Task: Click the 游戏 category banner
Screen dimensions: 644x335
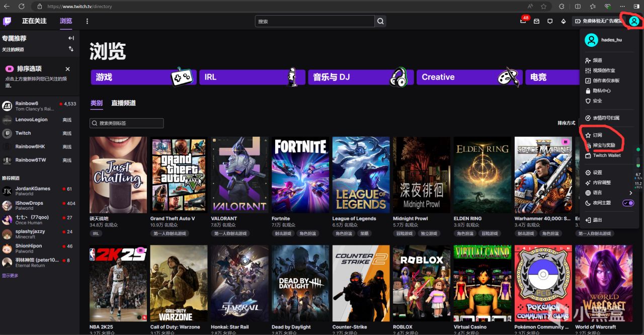Action: point(143,77)
